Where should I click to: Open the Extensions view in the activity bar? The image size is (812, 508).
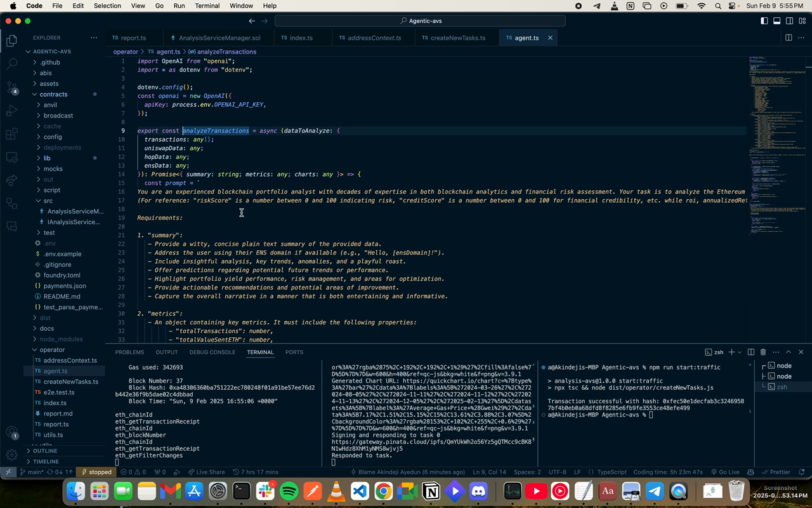point(11,134)
